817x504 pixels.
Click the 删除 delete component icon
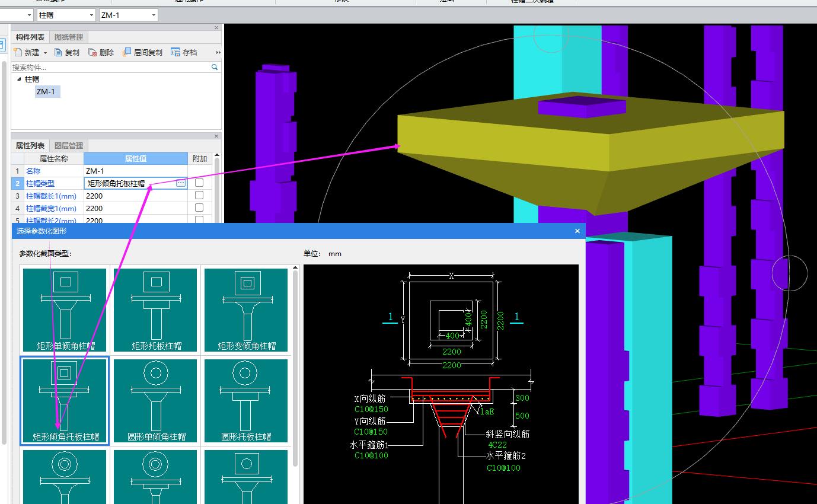pos(92,52)
